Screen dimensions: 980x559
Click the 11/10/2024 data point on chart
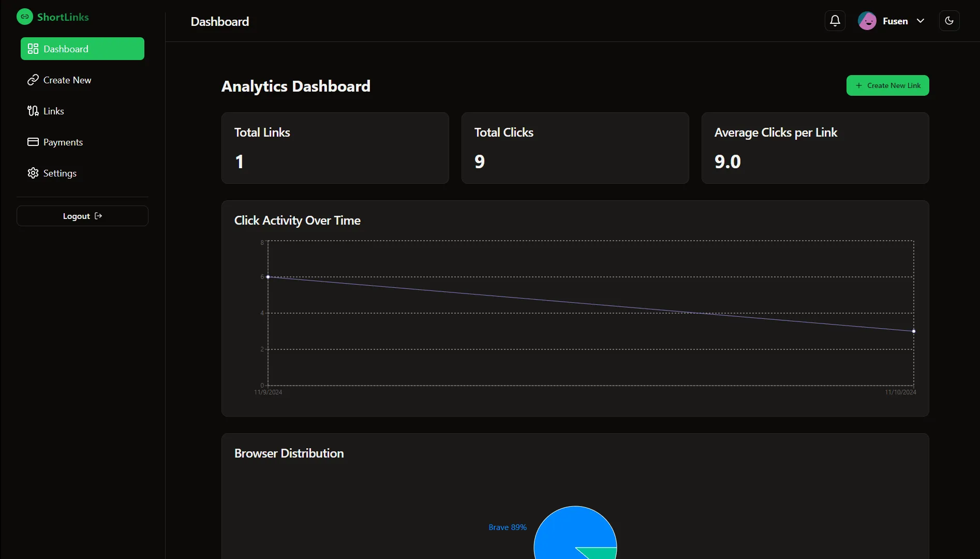coord(914,331)
